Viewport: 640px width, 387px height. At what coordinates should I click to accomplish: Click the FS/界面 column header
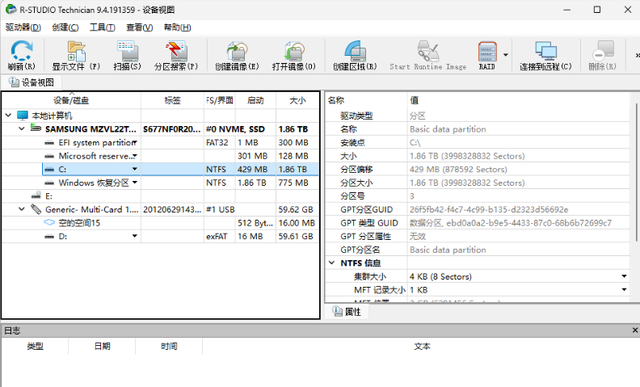coord(220,100)
